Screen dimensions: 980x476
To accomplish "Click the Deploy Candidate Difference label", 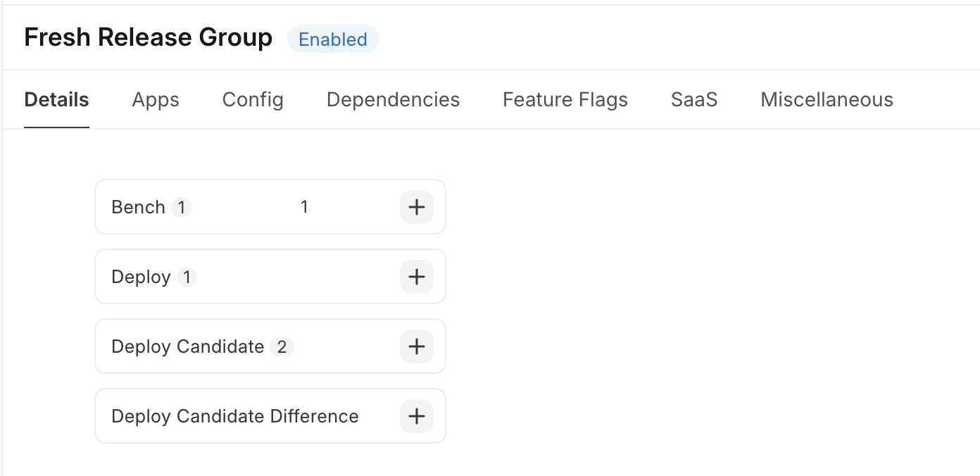I will pyautogui.click(x=234, y=416).
